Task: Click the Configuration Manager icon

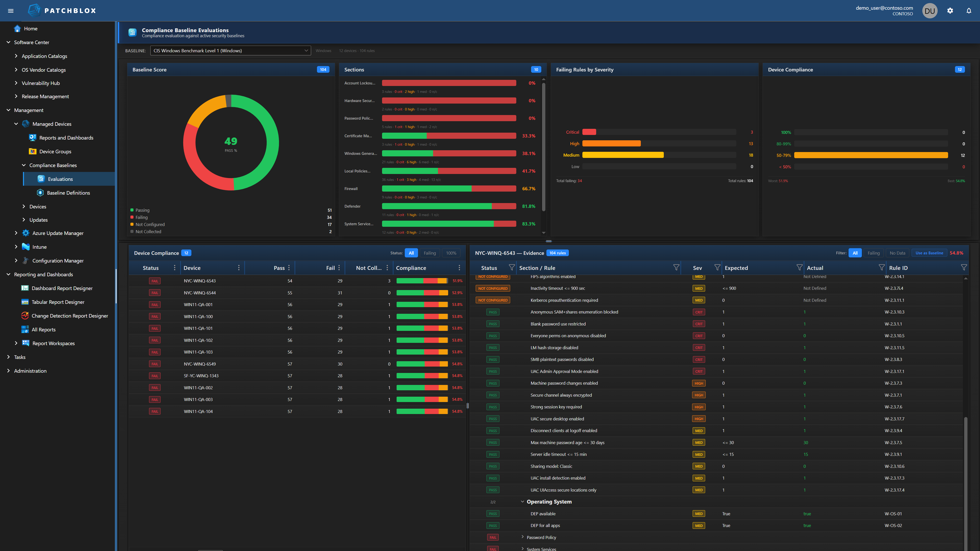Action: (x=25, y=260)
